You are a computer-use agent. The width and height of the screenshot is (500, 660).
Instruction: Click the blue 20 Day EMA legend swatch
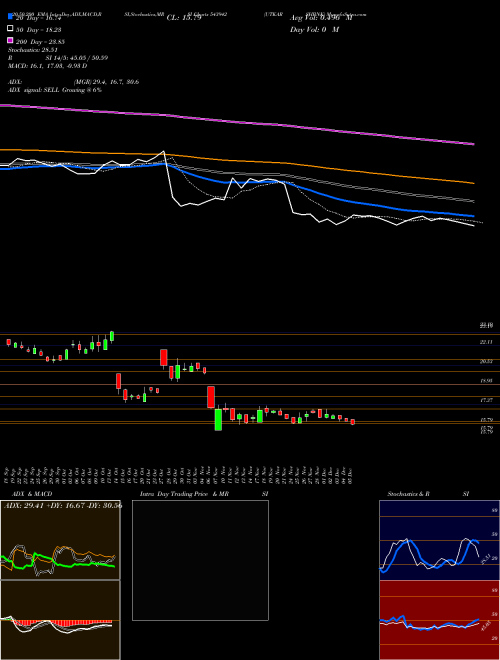[x=10, y=17]
